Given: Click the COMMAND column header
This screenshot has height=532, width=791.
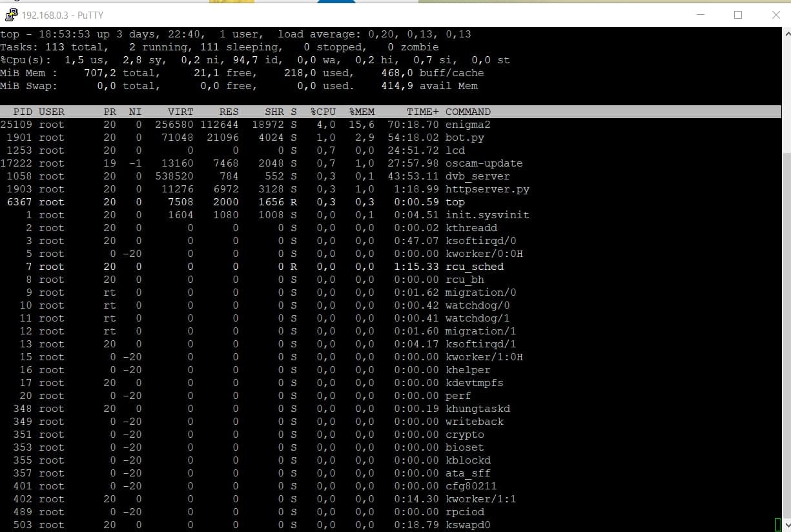Looking at the screenshot, I should click(467, 112).
